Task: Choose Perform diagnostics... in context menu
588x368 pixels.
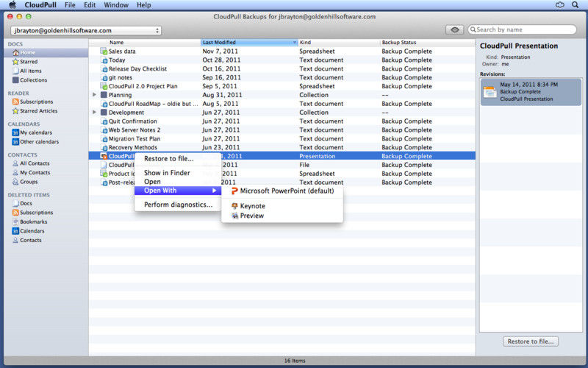Action: point(178,205)
